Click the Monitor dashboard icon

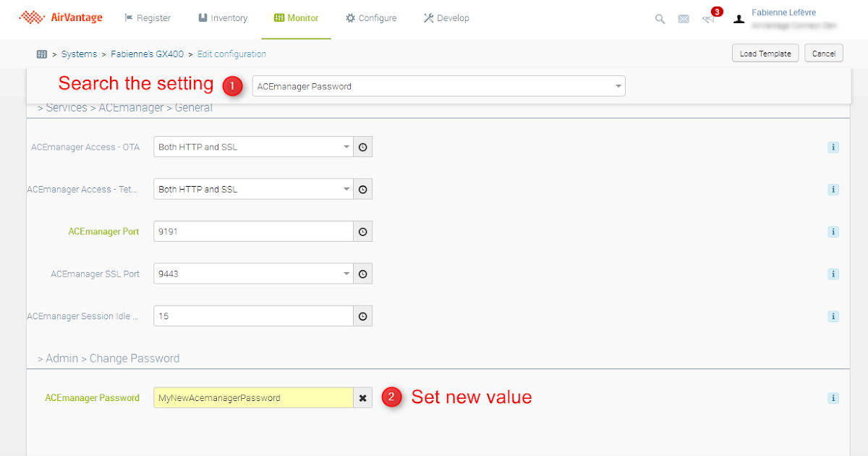click(278, 18)
